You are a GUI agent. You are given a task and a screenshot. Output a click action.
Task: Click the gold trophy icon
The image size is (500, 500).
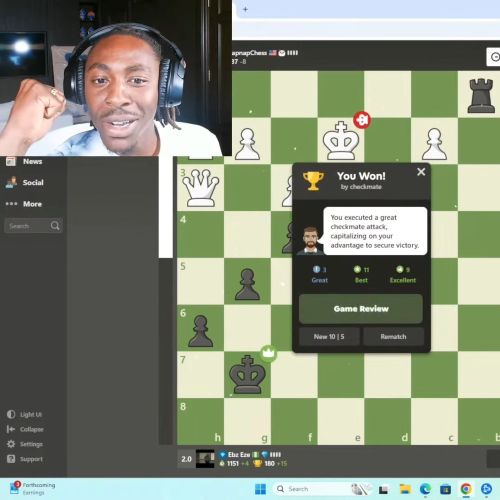pos(313,181)
